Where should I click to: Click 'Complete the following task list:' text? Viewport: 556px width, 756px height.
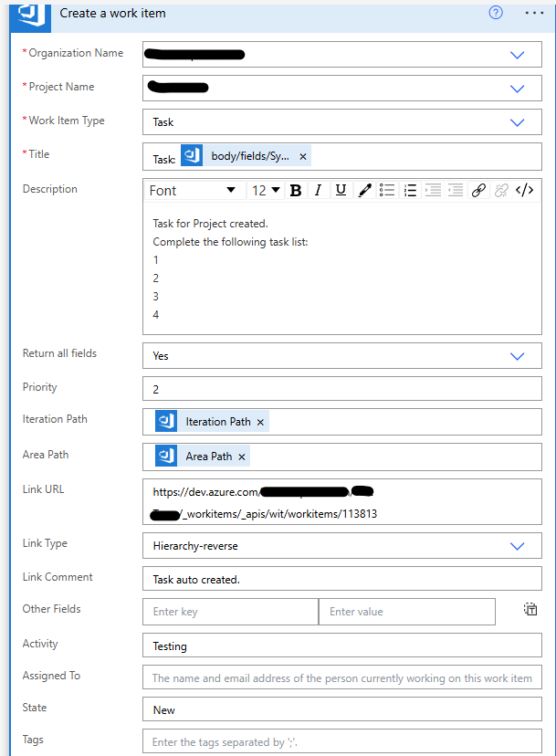coord(230,242)
